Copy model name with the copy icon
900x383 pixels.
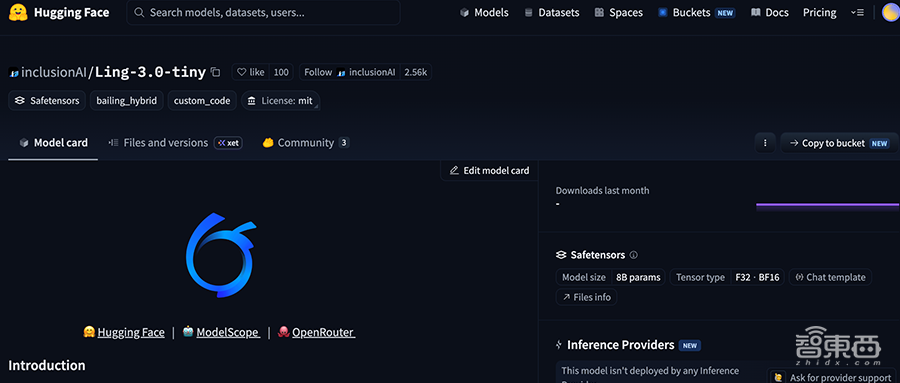click(215, 72)
